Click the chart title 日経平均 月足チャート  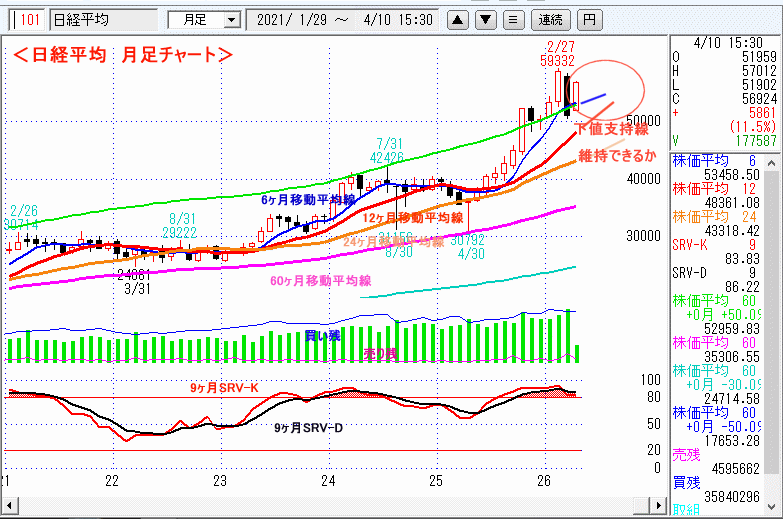(x=123, y=54)
